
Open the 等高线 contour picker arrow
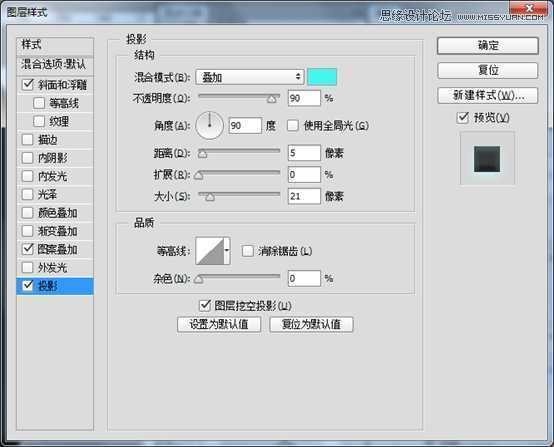pyautogui.click(x=227, y=251)
